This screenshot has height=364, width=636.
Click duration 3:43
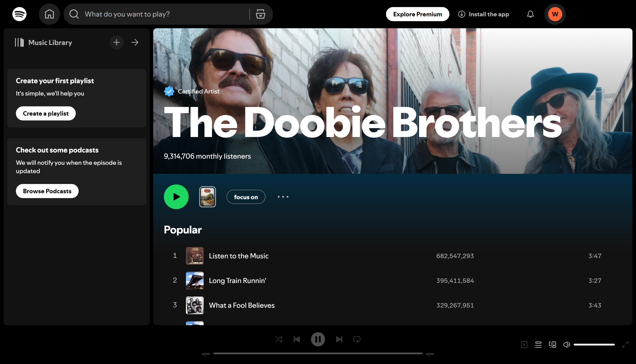click(x=595, y=305)
